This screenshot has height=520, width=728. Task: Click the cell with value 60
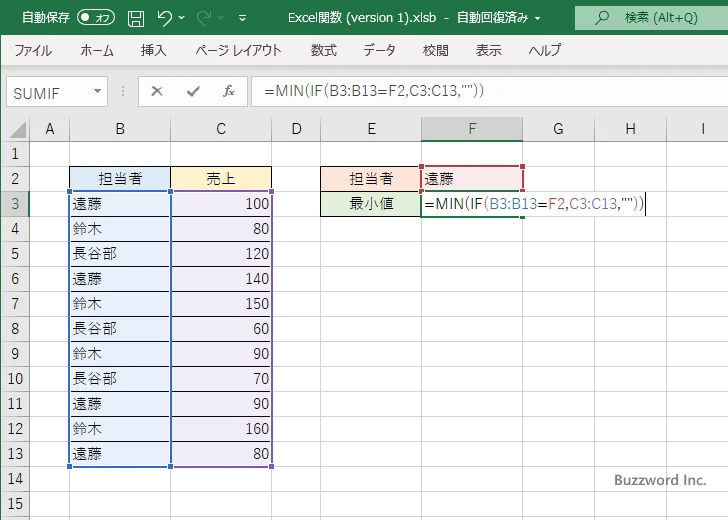pos(221,329)
